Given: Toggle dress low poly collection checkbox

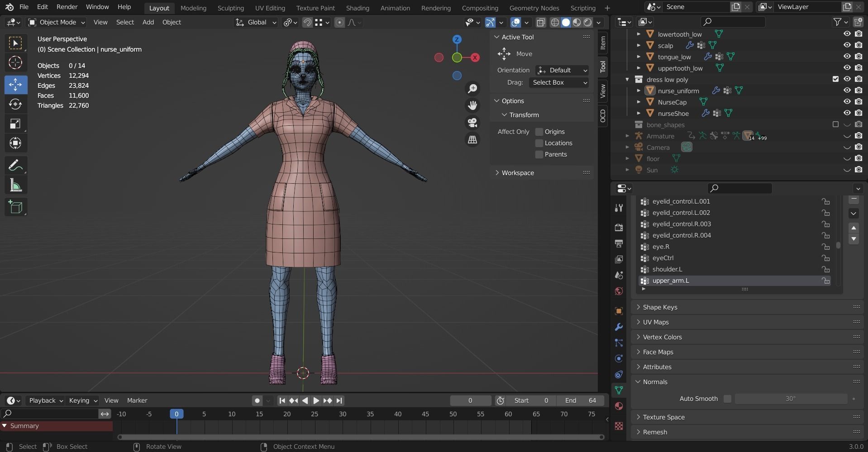Looking at the screenshot, I should pos(835,79).
